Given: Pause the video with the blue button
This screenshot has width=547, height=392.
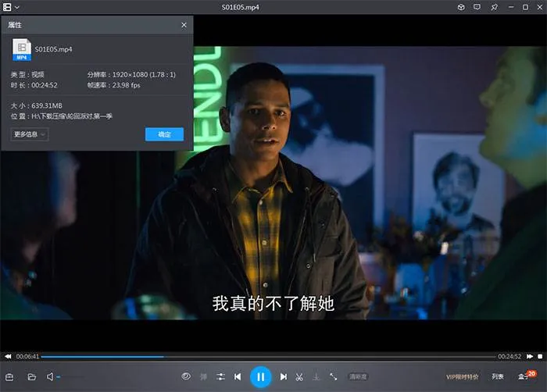Looking at the screenshot, I should pyautogui.click(x=260, y=376).
